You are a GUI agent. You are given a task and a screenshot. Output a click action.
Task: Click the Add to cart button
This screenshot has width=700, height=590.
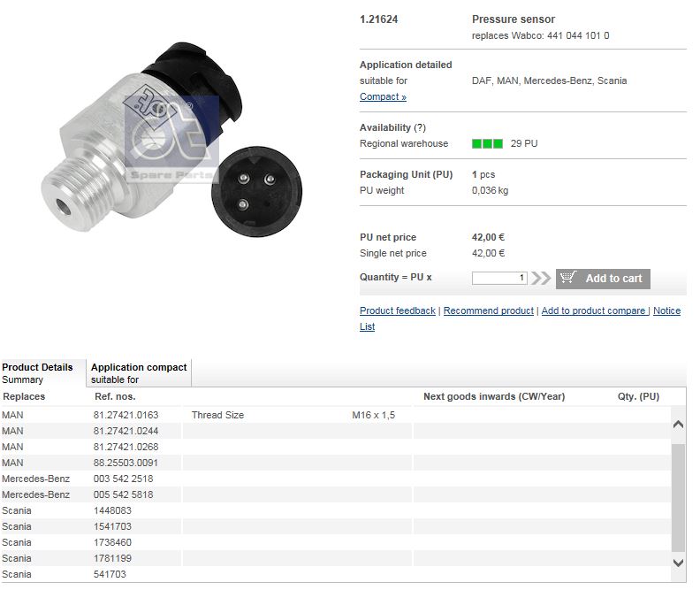pos(603,279)
